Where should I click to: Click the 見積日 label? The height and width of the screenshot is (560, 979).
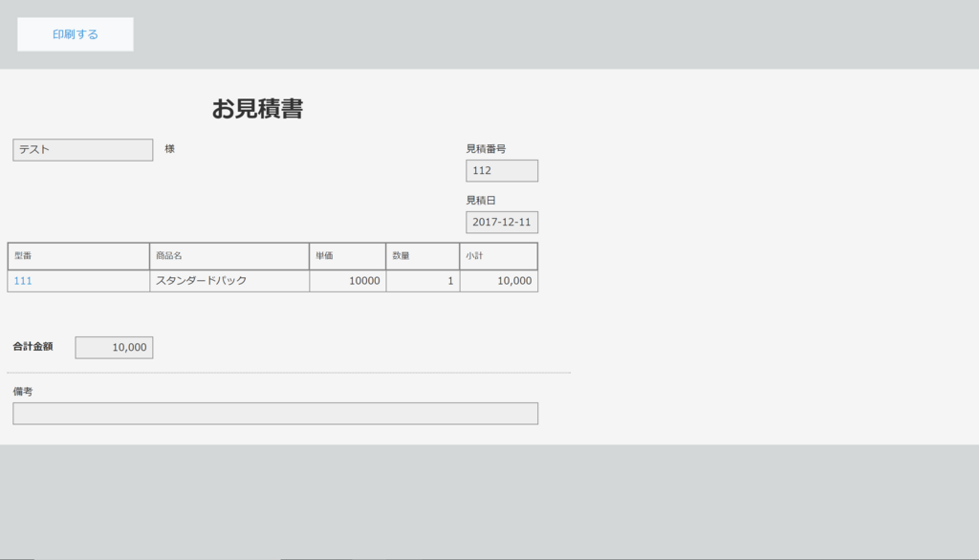(x=481, y=201)
